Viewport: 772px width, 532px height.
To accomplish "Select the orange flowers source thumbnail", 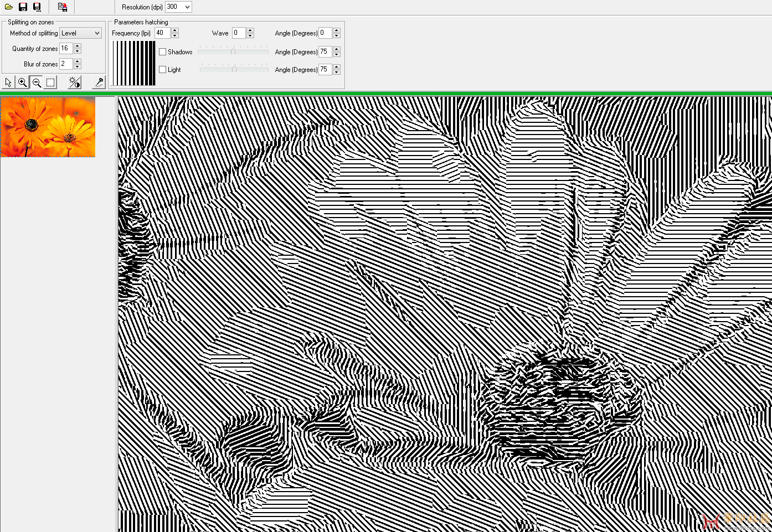I will pyautogui.click(x=48, y=127).
